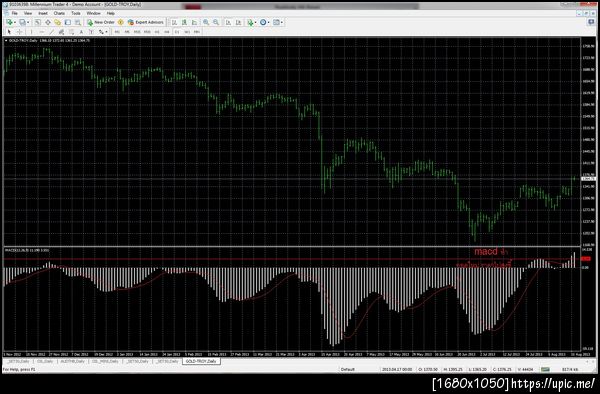
Task: Expand the Indicators dropdown arrow
Action: pyautogui.click(x=256, y=23)
